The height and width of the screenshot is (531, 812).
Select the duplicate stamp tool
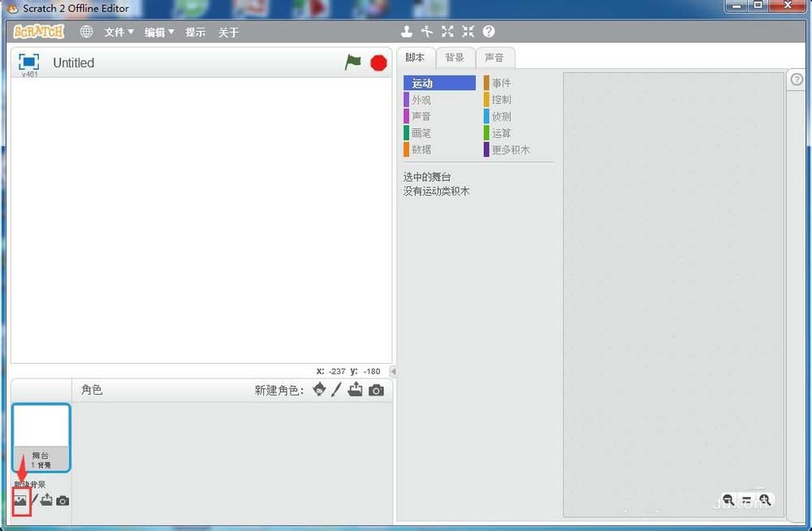click(406, 32)
